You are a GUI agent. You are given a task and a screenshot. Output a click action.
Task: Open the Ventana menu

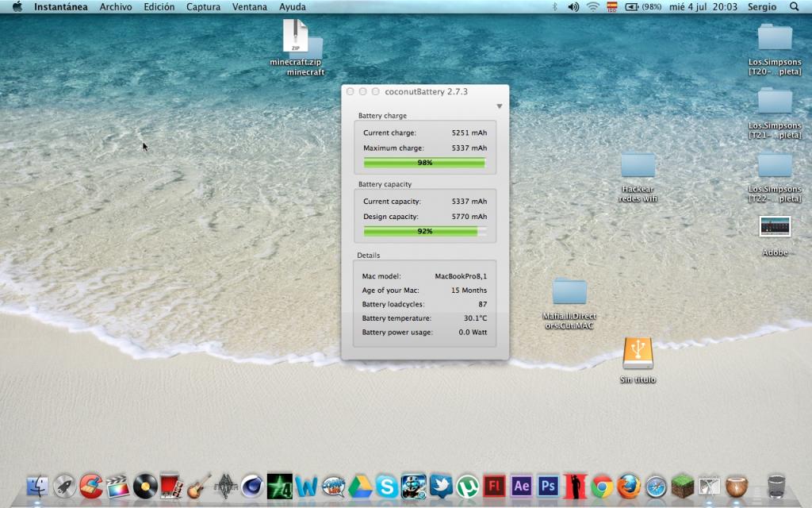(x=250, y=6)
